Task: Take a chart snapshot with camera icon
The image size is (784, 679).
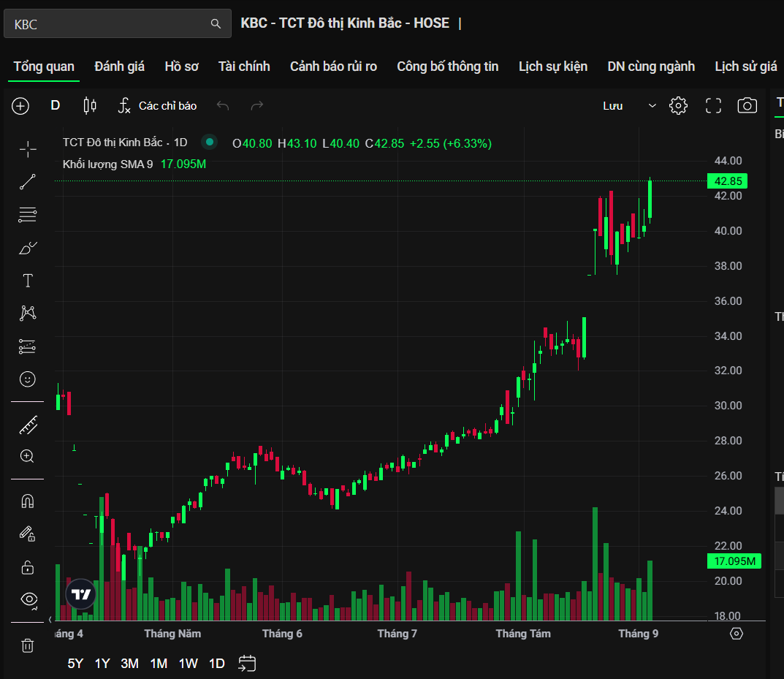Action: point(747,105)
